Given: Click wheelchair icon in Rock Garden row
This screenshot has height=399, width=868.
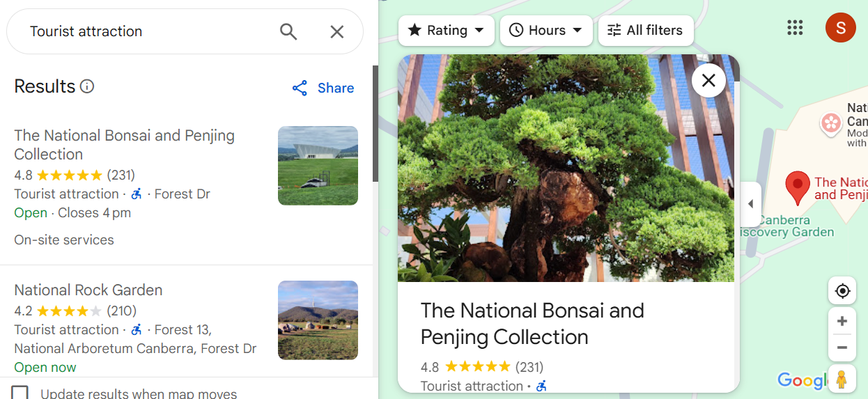Looking at the screenshot, I should 137,329.
